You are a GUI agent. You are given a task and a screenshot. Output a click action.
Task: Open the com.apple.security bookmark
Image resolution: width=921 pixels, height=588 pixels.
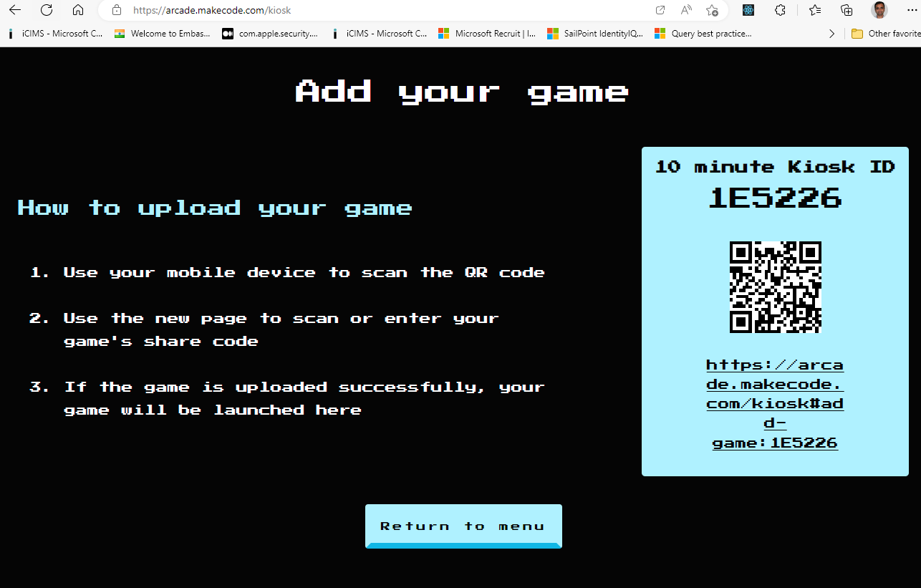pos(270,34)
